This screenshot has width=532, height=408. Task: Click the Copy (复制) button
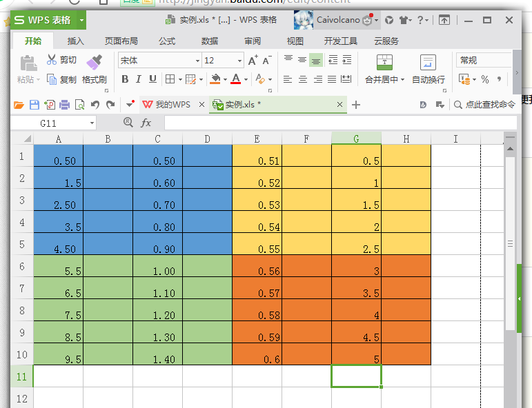tap(61, 79)
